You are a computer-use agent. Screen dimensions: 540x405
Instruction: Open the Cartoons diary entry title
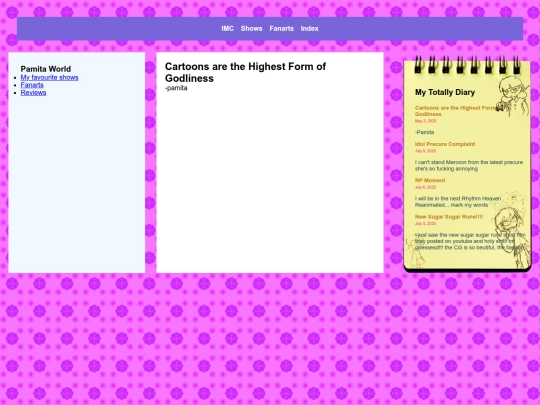pos(459,111)
